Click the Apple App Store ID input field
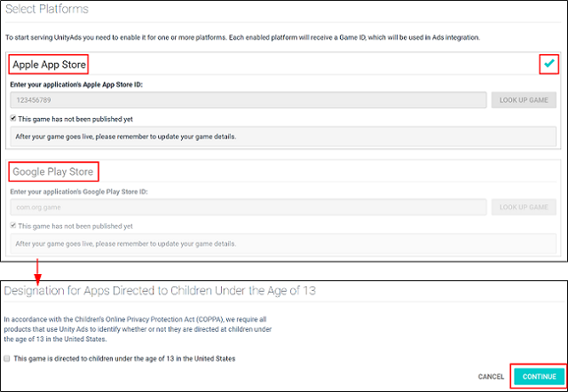Viewport: 568px width, 392px height. (x=248, y=100)
